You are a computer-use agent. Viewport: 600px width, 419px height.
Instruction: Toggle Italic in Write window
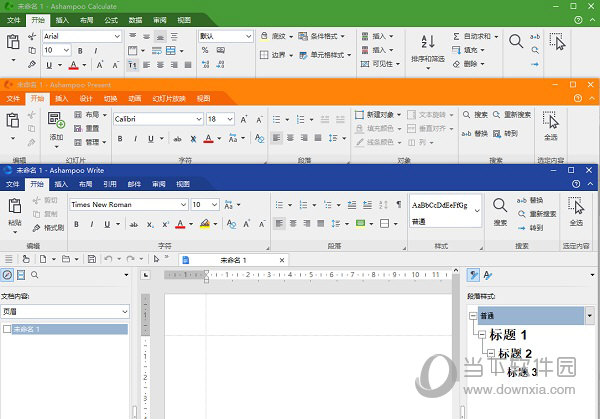(92, 224)
